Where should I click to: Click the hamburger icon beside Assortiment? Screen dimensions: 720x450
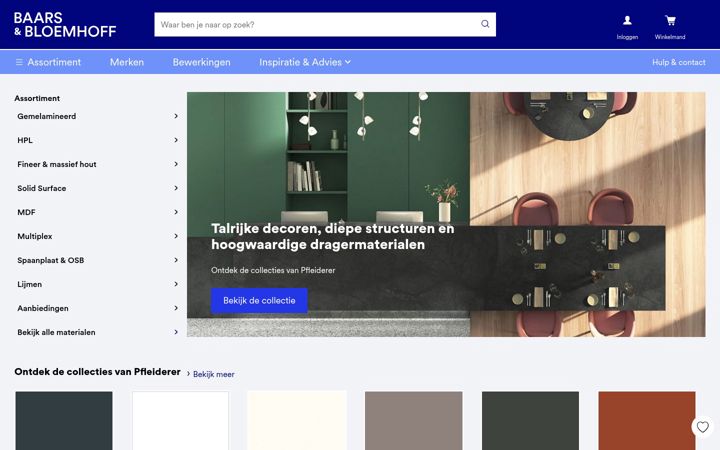(x=19, y=62)
